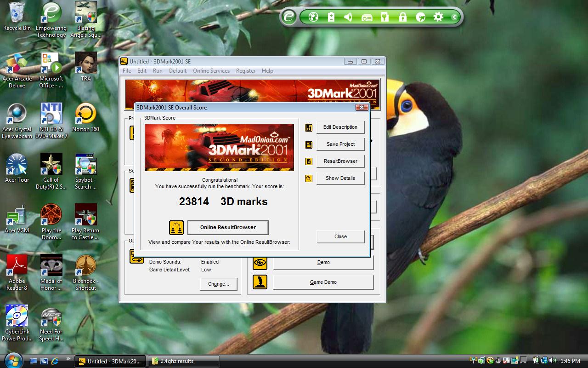This screenshot has height=368, width=588.
Task: Select the Play the Doom desktop shortcut
Action: click(51, 222)
